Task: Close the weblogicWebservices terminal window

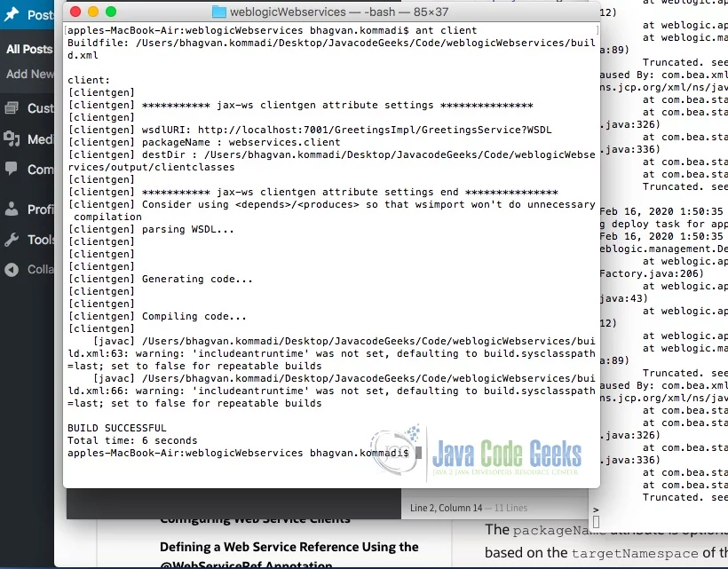Action: click(x=75, y=12)
